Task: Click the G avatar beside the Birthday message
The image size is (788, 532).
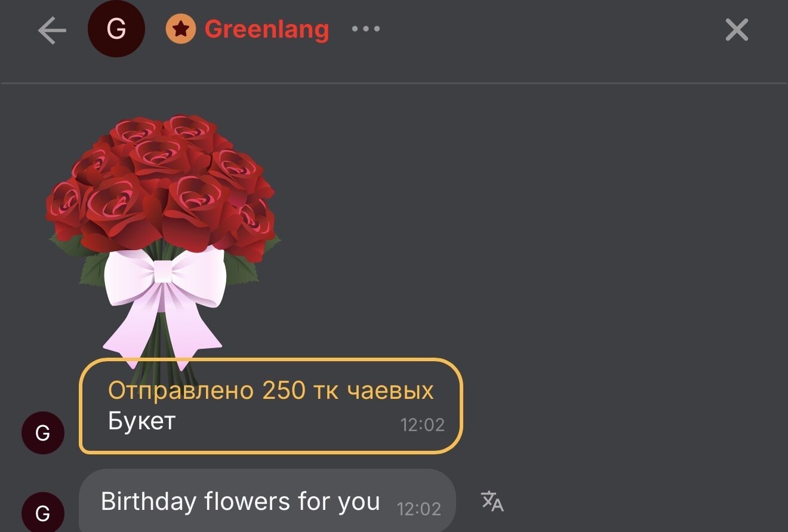Action: (43, 512)
